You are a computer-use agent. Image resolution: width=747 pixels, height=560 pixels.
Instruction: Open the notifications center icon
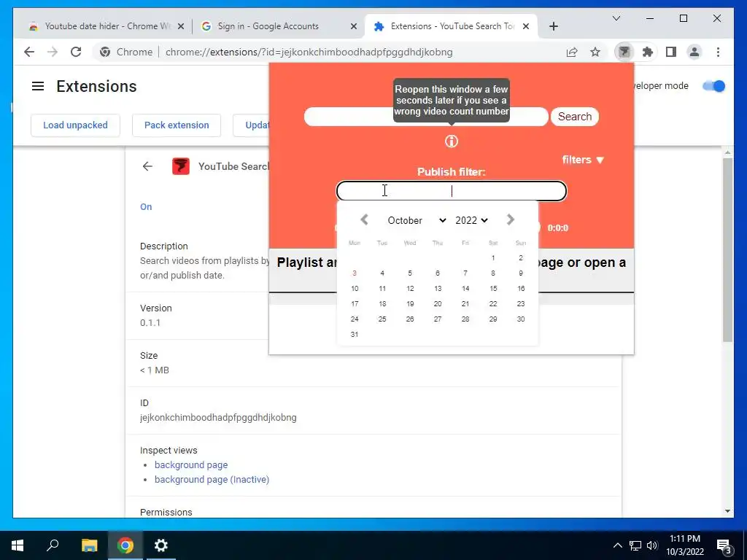point(724,547)
